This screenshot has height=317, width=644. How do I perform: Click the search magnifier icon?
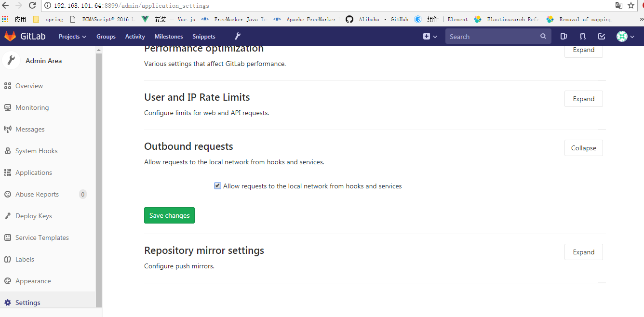(543, 36)
